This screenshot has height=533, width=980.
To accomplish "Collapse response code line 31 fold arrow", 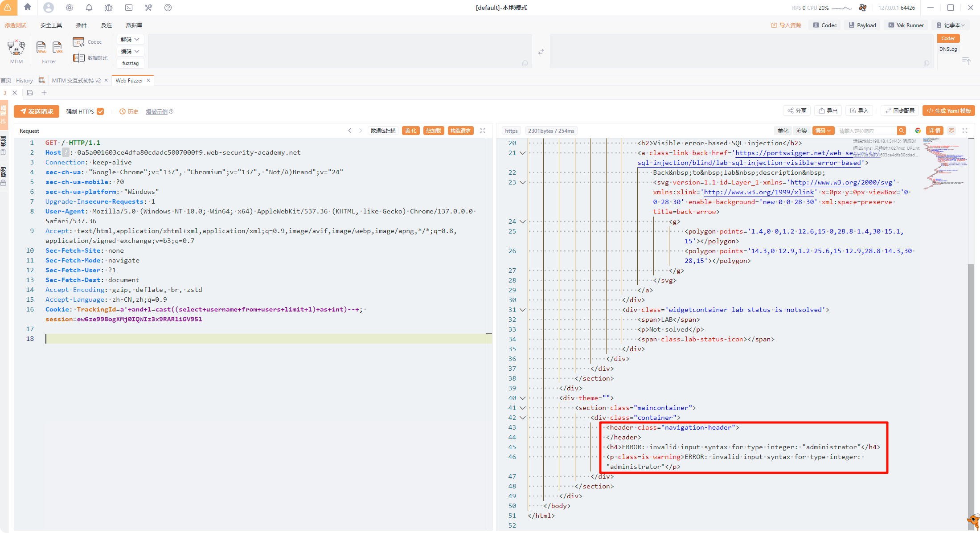I will coord(523,310).
